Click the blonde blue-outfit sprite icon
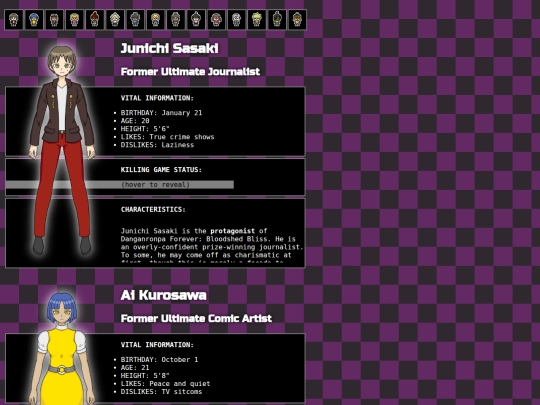Viewport: 540px width, 405px height. coord(156,20)
